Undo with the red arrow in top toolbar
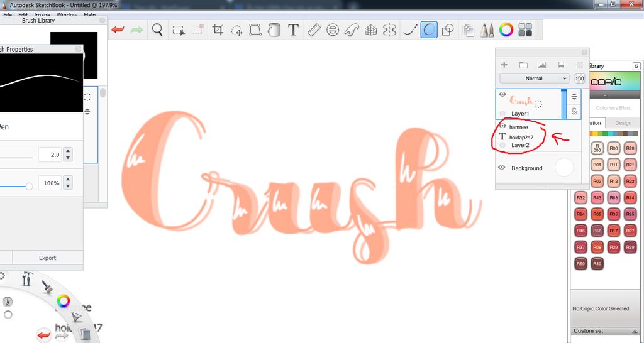 (x=118, y=30)
